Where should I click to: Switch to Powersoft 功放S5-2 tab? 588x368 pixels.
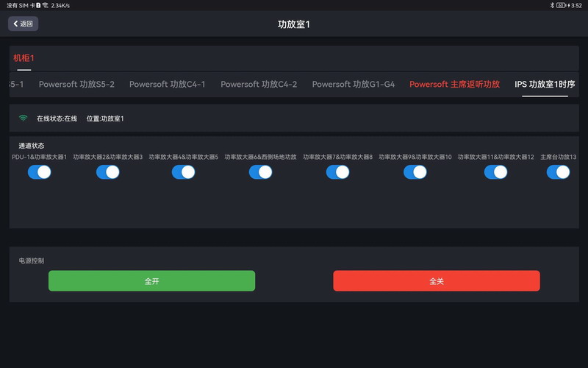pyautogui.click(x=76, y=85)
